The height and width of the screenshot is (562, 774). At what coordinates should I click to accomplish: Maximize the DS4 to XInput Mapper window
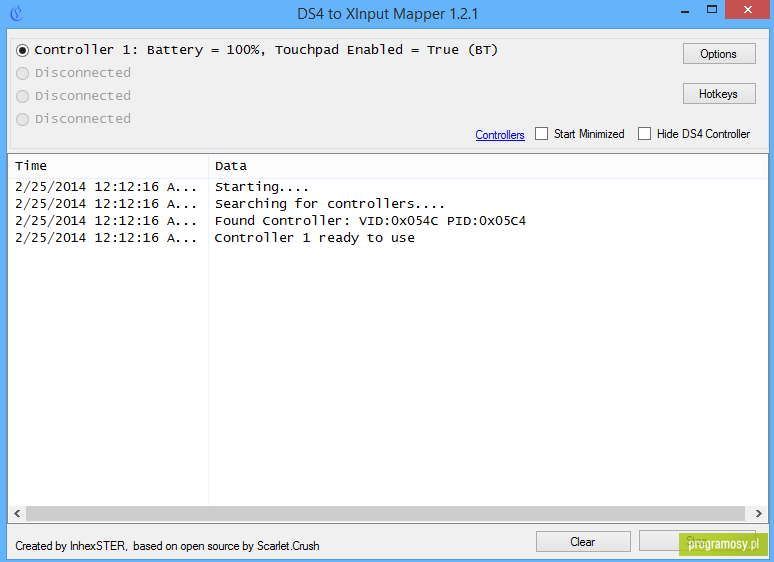[x=712, y=10]
